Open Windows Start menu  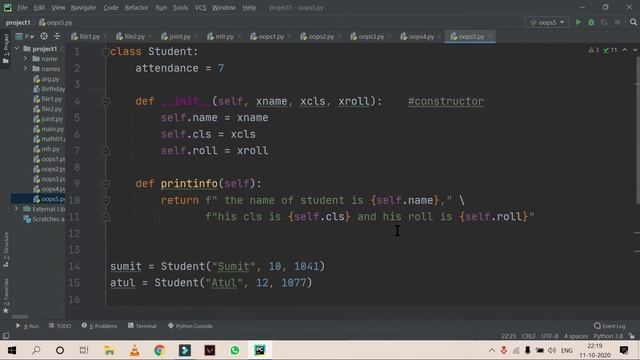coord(12,350)
